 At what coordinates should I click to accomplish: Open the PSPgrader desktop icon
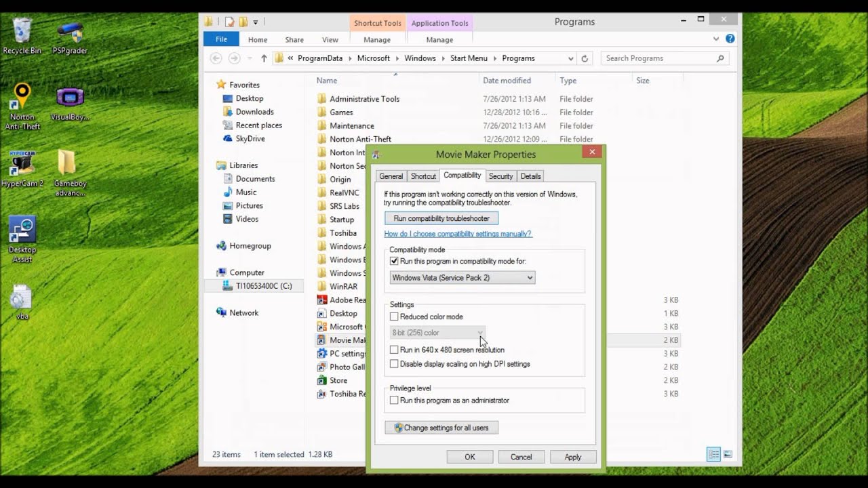tap(70, 36)
